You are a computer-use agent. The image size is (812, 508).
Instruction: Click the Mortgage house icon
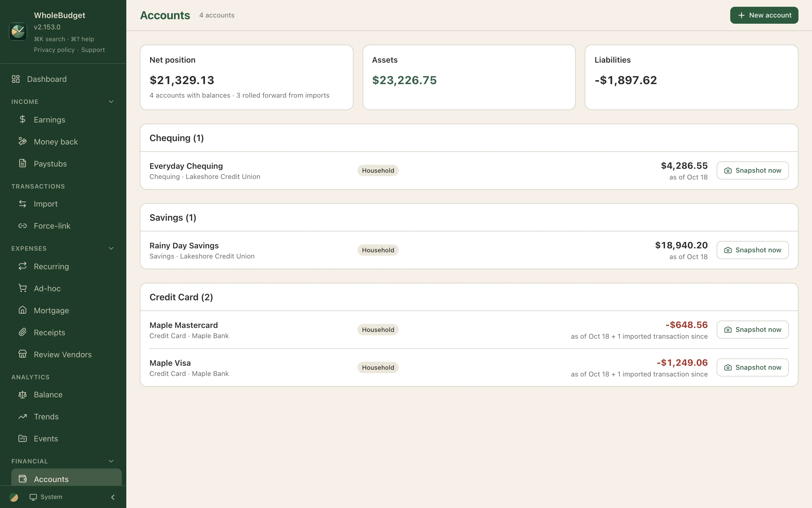(23, 310)
